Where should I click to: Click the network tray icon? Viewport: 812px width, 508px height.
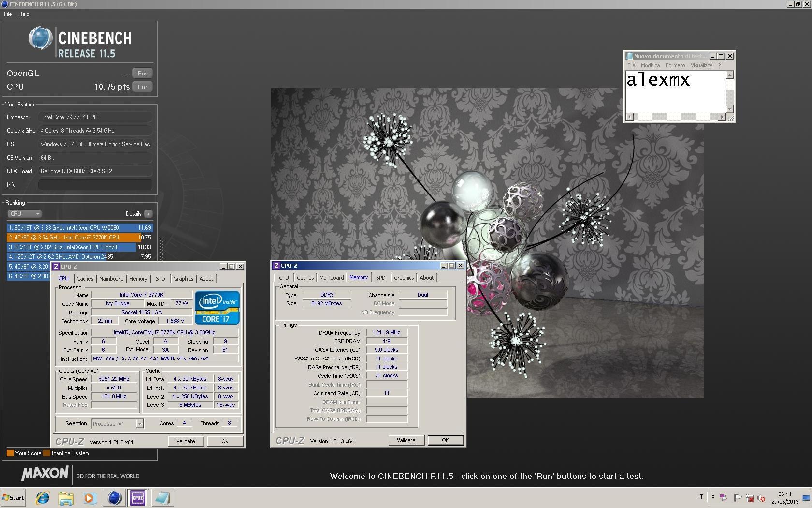pos(749,497)
